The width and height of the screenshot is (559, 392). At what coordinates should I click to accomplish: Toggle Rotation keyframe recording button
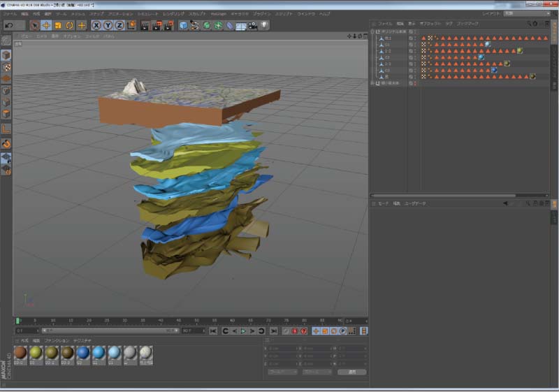pyautogui.click(x=334, y=331)
